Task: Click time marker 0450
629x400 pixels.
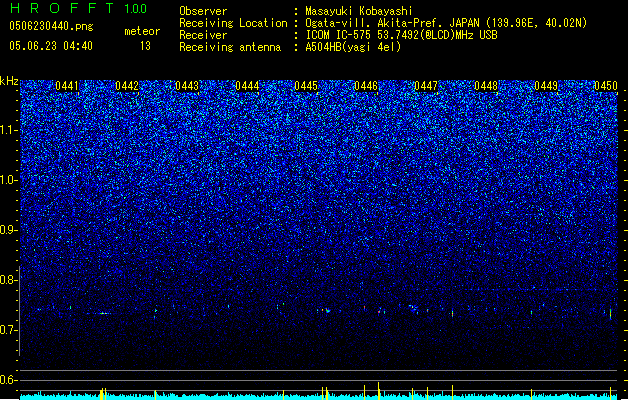Action: (606, 86)
